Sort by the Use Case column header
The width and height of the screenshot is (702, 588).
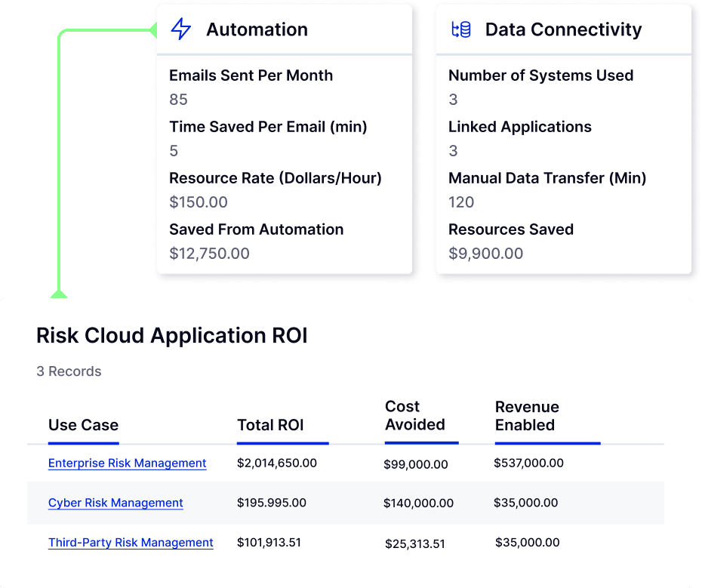pos(83,424)
